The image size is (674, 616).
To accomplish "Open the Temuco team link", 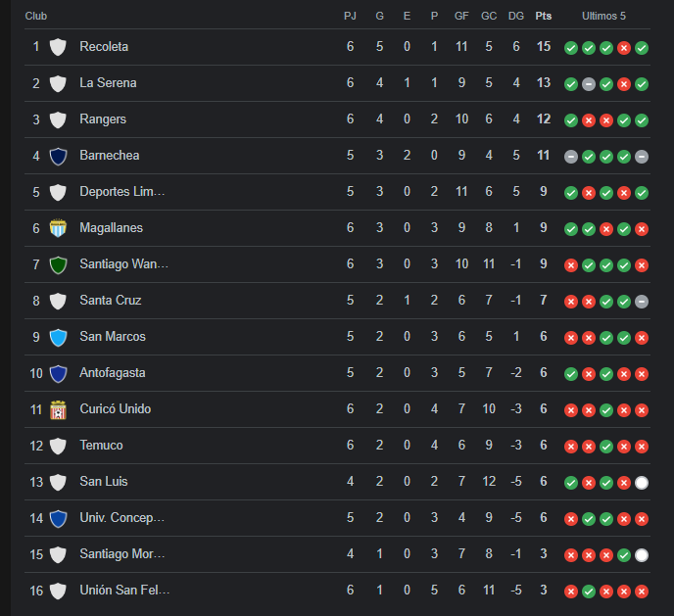I will coord(101,445).
